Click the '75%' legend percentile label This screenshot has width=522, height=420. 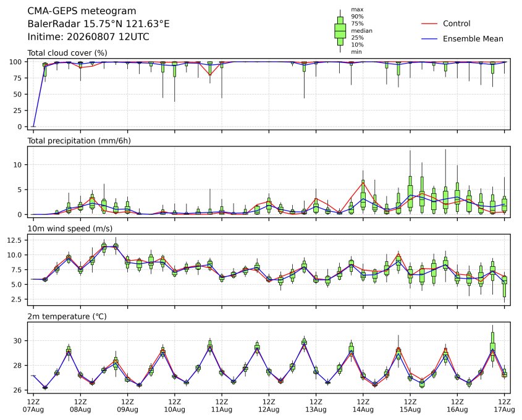click(357, 23)
